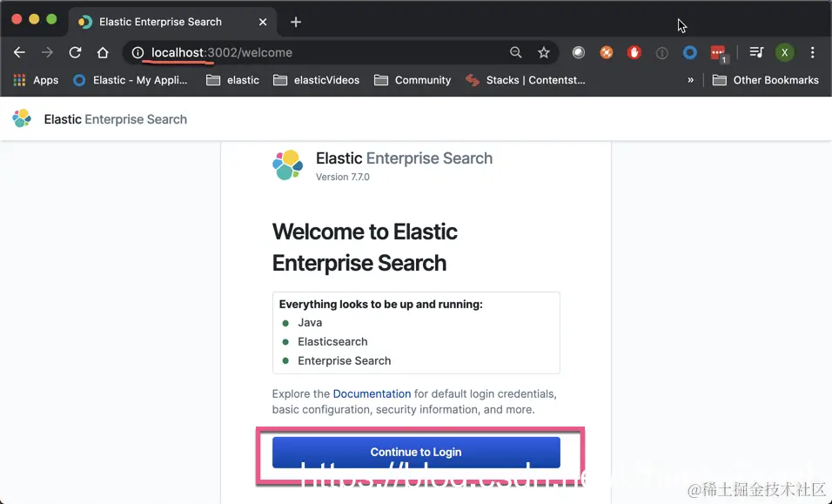Open the Documentation link
Image resolution: width=832 pixels, height=504 pixels.
click(372, 393)
